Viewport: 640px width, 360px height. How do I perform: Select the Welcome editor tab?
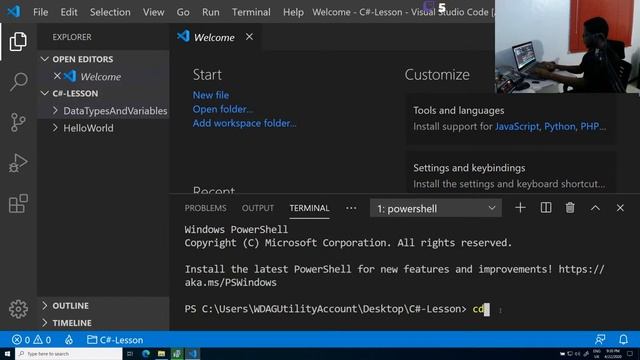(x=214, y=37)
